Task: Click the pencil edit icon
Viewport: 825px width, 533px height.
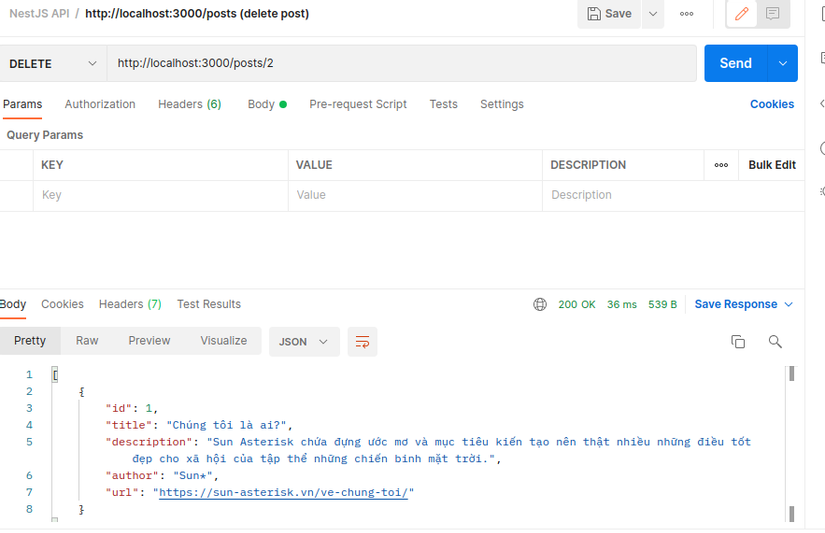Action: click(741, 14)
